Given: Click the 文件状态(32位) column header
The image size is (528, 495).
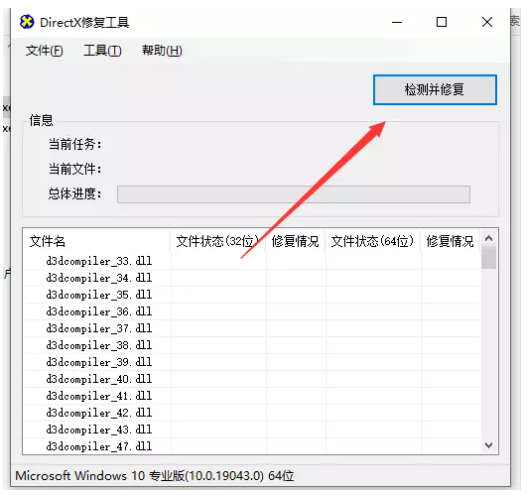Looking at the screenshot, I should 218,241.
